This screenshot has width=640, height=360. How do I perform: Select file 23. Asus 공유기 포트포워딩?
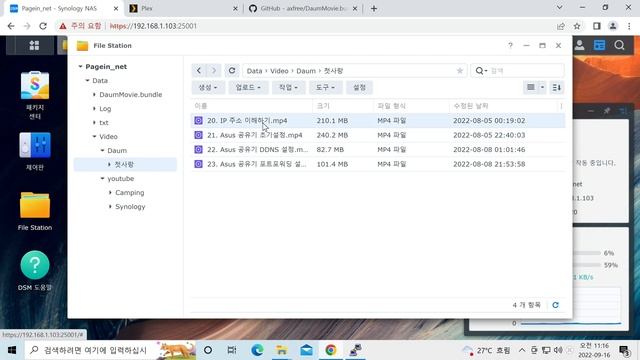click(378, 164)
